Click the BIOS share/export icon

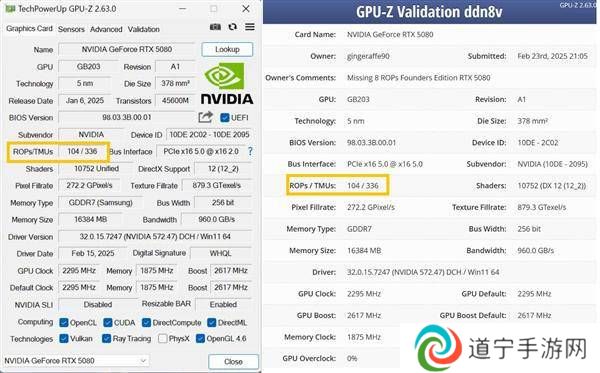(205, 117)
